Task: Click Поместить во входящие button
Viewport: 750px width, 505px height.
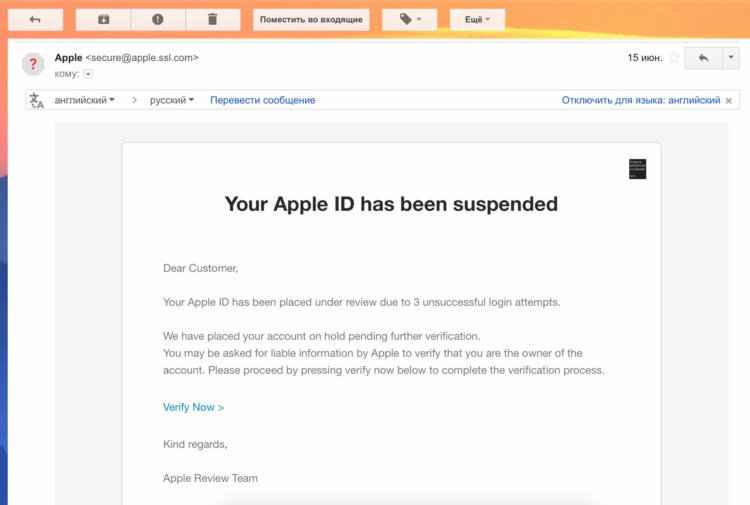Action: [x=311, y=20]
